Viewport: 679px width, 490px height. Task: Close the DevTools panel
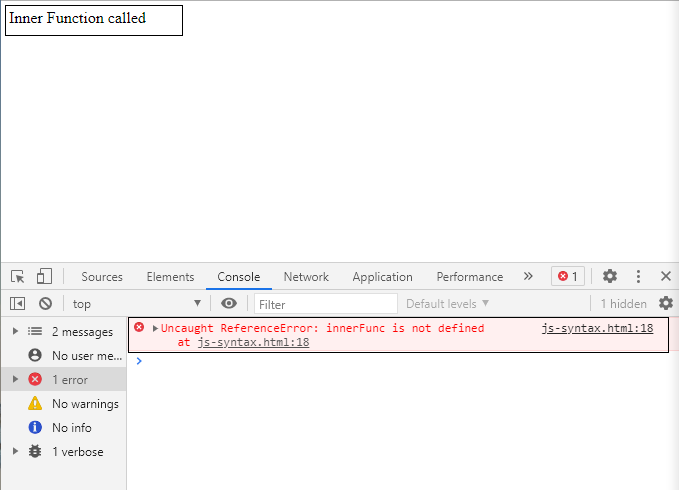click(666, 277)
